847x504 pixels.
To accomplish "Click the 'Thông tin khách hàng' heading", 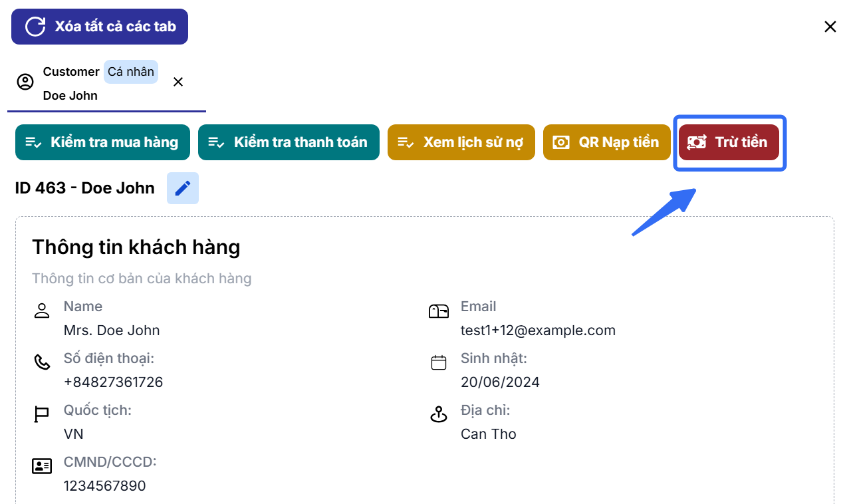I will [x=136, y=247].
